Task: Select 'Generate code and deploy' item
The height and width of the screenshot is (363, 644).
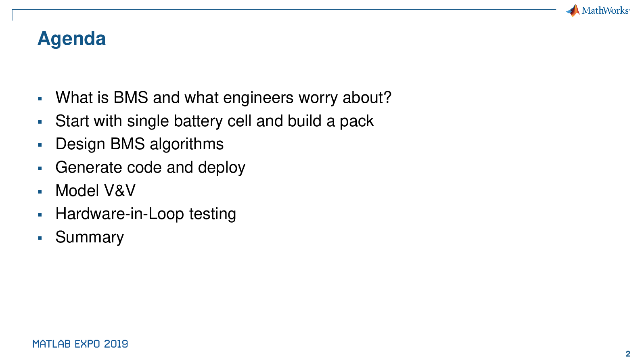Action: click(150, 167)
